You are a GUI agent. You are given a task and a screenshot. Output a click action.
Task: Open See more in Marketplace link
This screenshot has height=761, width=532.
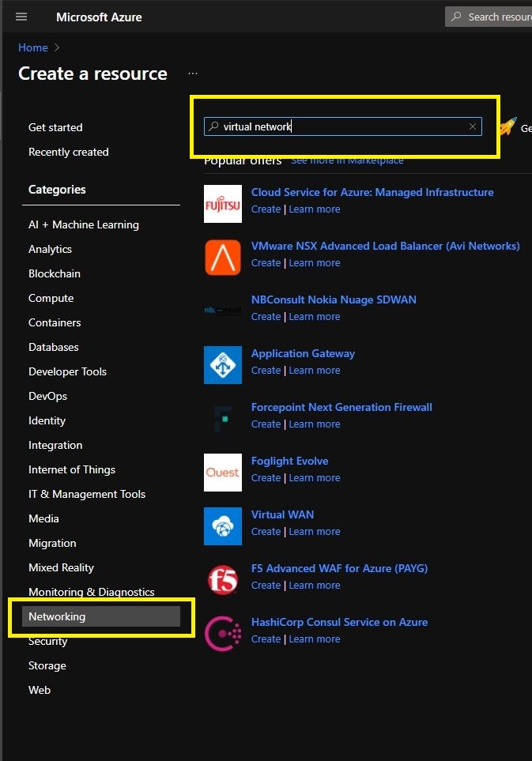[x=347, y=160]
